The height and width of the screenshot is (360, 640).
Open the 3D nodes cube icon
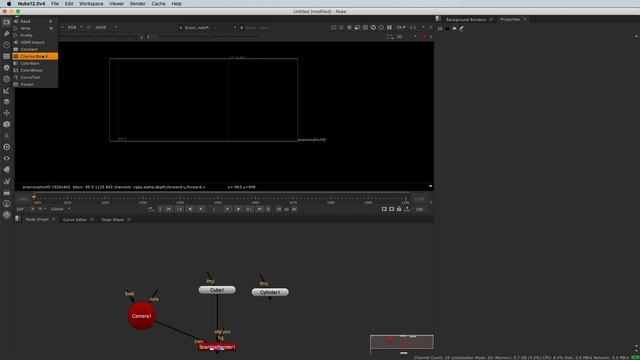click(x=7, y=124)
